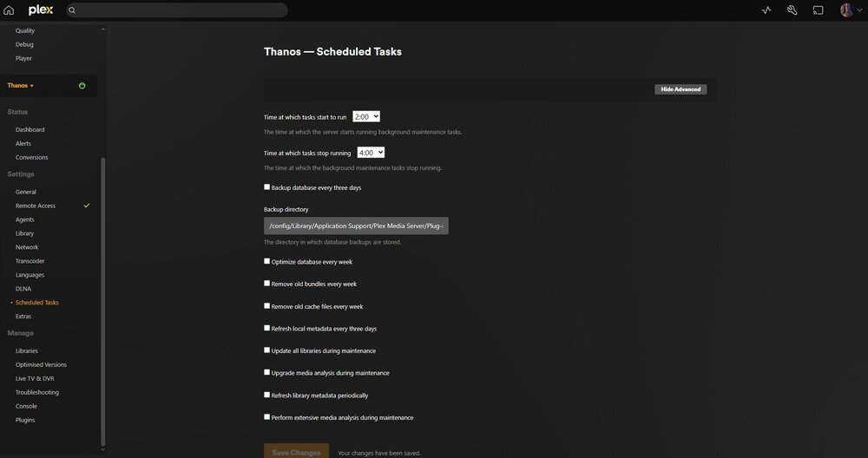Click the Plex logo
868x458 pixels.
41,10
